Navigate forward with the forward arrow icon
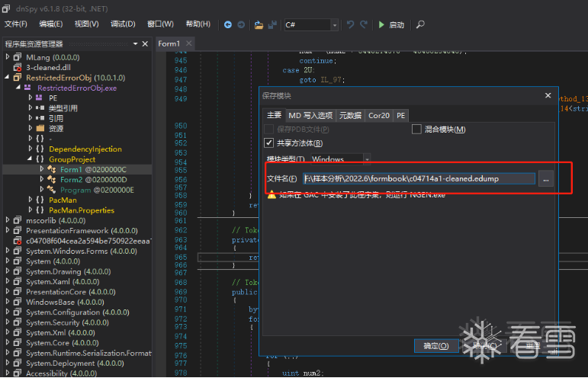588x378 pixels. pos(241,24)
